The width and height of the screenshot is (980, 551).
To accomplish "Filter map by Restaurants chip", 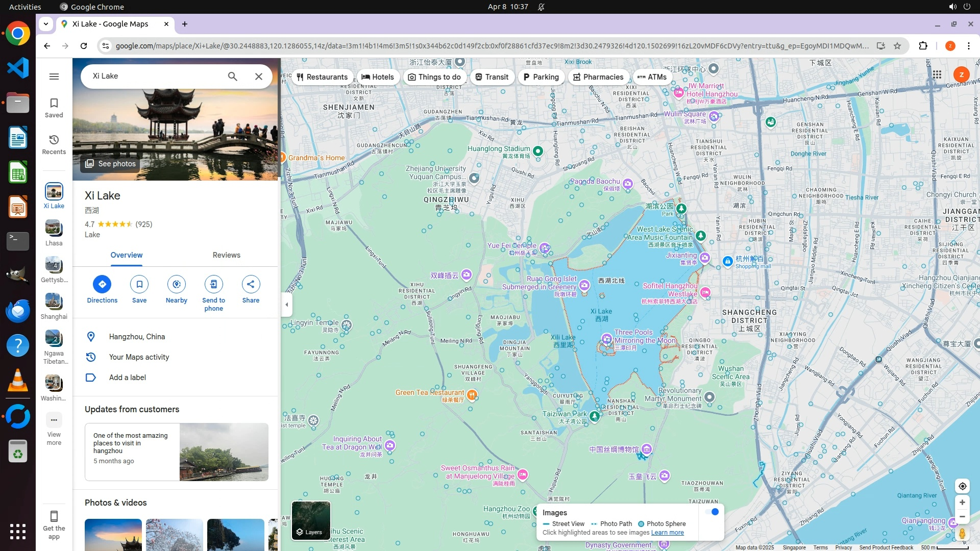I will coord(322,77).
